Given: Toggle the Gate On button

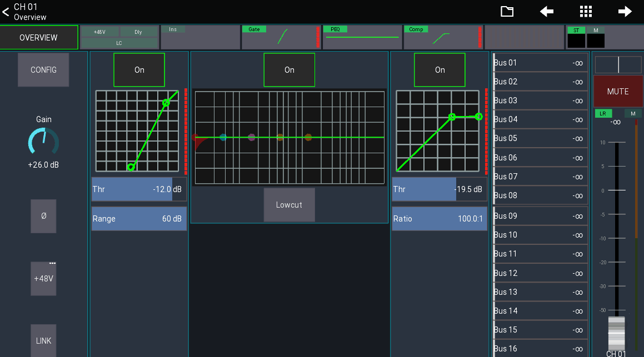Looking at the screenshot, I should 139,70.
